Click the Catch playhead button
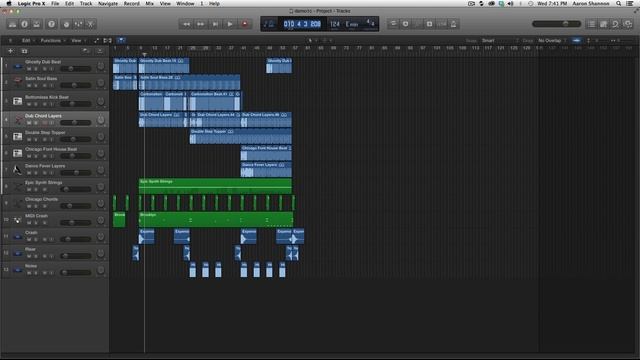Screen dimensions: 640x360 121,40
